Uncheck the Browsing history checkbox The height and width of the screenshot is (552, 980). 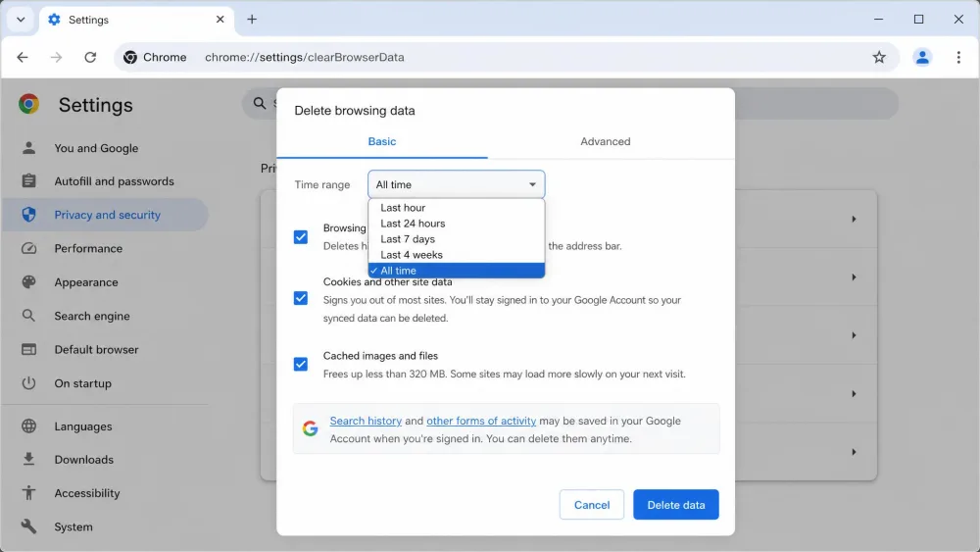tap(301, 237)
